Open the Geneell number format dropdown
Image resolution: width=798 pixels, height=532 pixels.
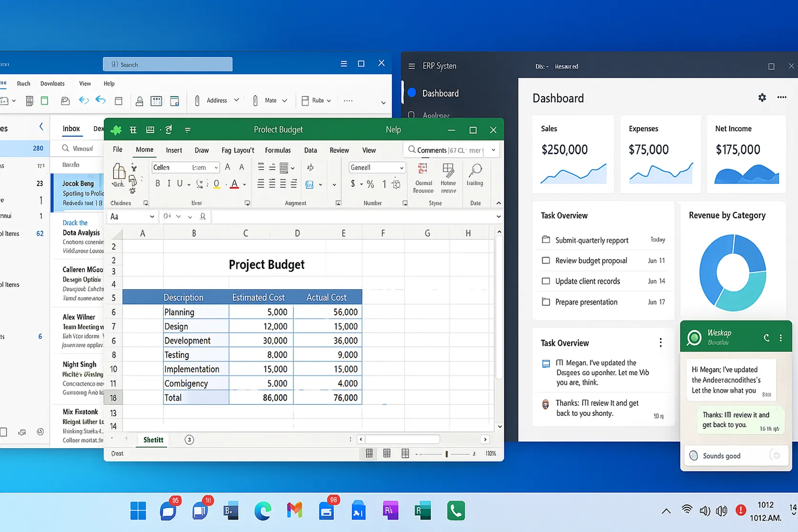point(402,168)
